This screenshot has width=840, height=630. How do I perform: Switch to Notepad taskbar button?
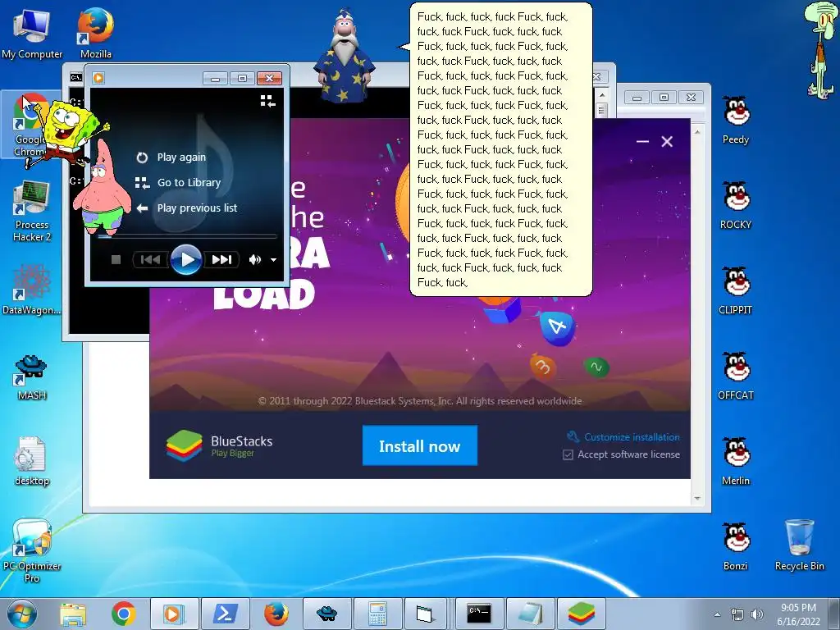tap(530, 614)
